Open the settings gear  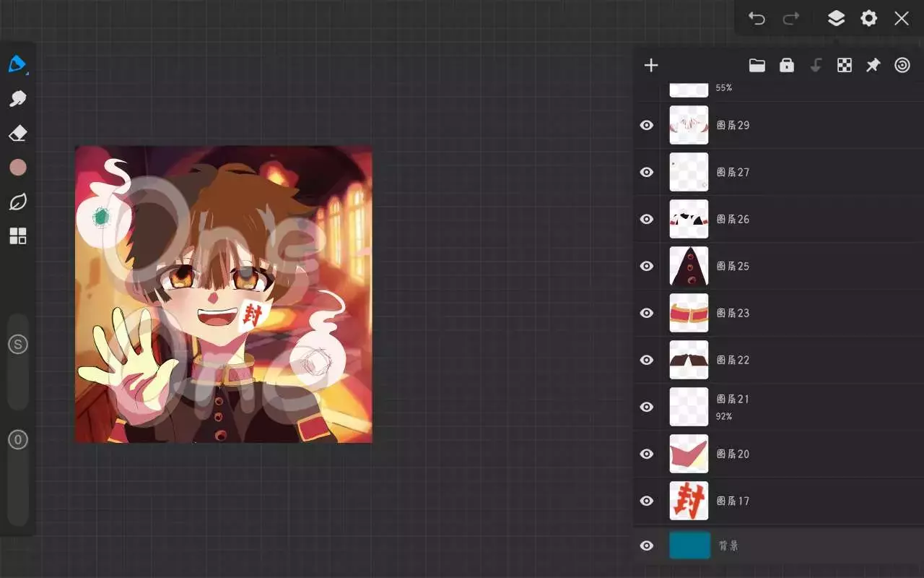(869, 18)
